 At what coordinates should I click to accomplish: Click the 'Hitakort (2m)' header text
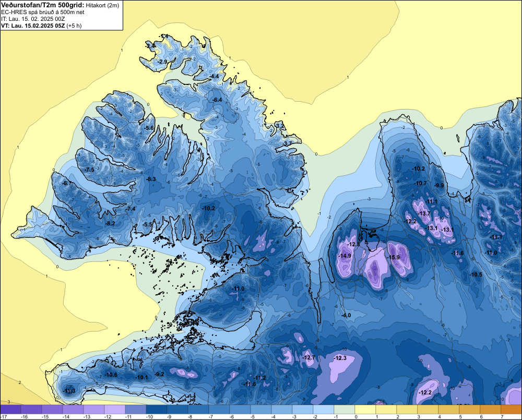(102, 5)
